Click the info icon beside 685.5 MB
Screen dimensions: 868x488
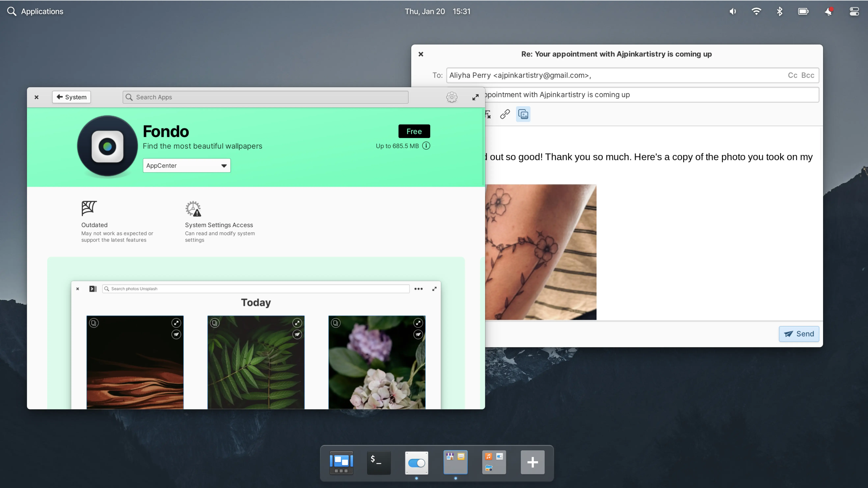(x=426, y=146)
